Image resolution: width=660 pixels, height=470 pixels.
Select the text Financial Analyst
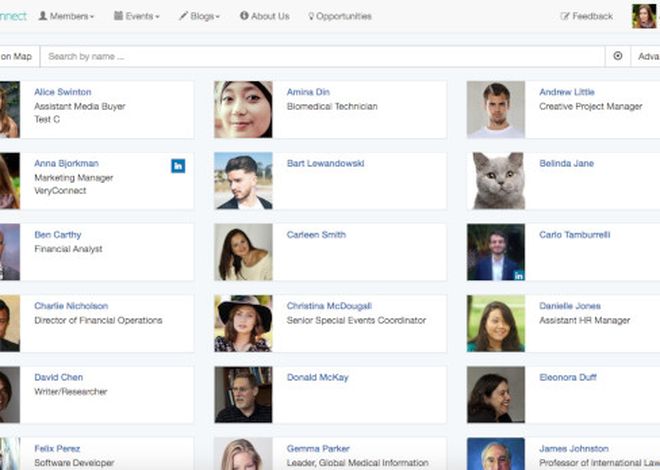(68, 249)
